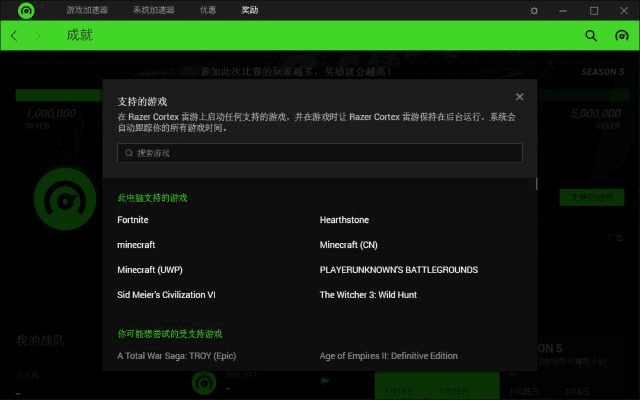Screen dimensions: 640x400
Task: Choose the lowercase minecraft entry
Action: (136, 244)
